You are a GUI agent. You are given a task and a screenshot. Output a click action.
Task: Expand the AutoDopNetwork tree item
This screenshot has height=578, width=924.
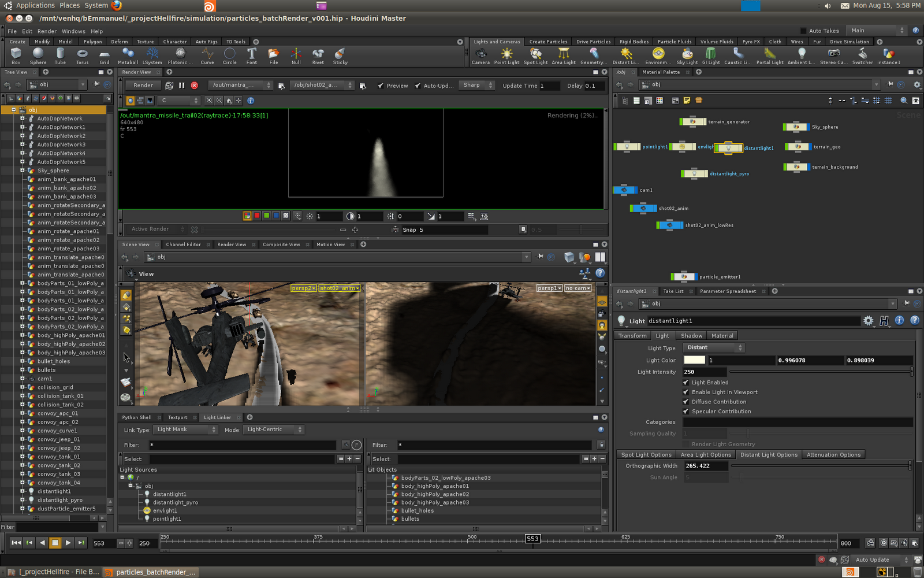tap(23, 118)
